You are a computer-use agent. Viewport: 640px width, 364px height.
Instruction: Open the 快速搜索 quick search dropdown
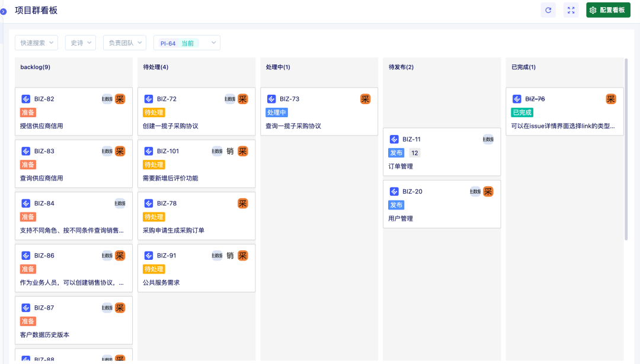(x=36, y=43)
